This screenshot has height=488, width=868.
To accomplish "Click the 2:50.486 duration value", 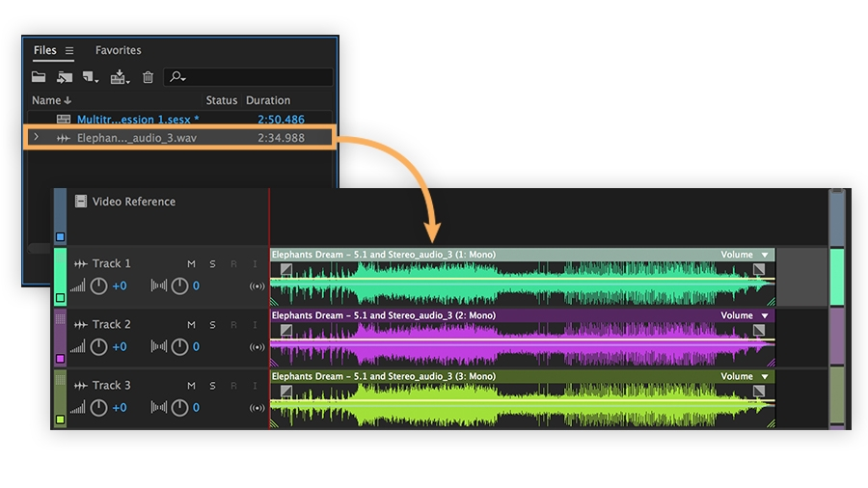I will [x=281, y=119].
